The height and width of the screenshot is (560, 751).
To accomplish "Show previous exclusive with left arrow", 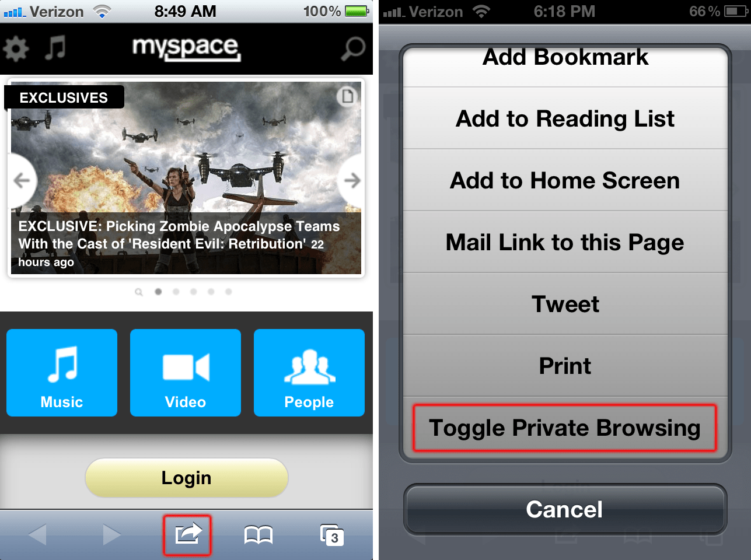I will 22,180.
